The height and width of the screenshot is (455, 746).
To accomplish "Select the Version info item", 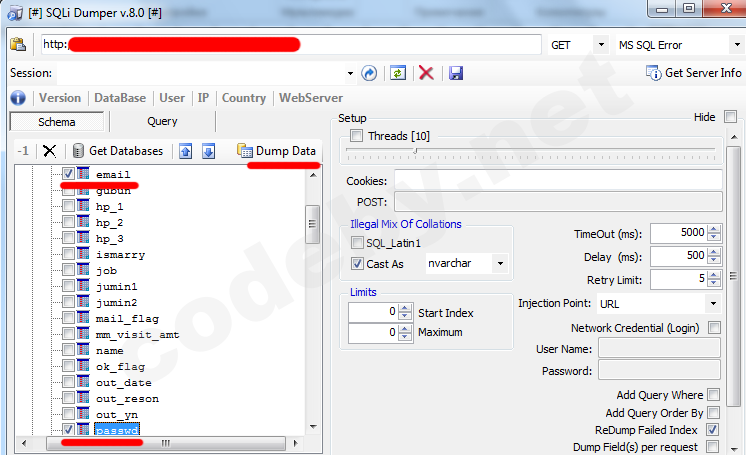I will (60, 98).
